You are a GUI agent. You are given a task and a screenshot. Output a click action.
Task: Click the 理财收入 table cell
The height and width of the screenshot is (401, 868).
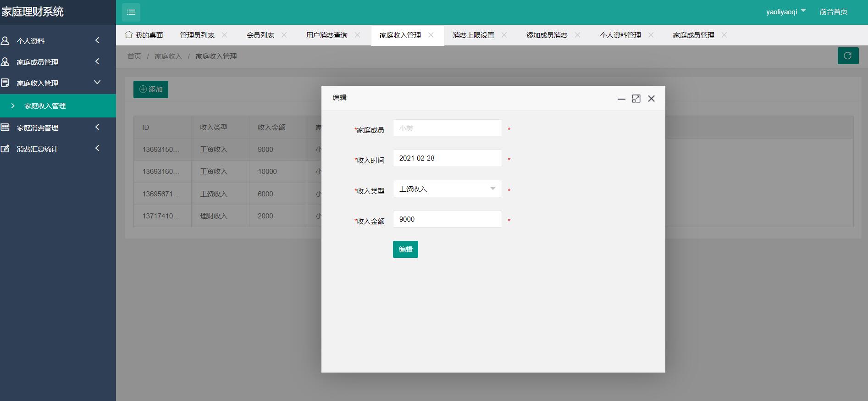(x=221, y=216)
